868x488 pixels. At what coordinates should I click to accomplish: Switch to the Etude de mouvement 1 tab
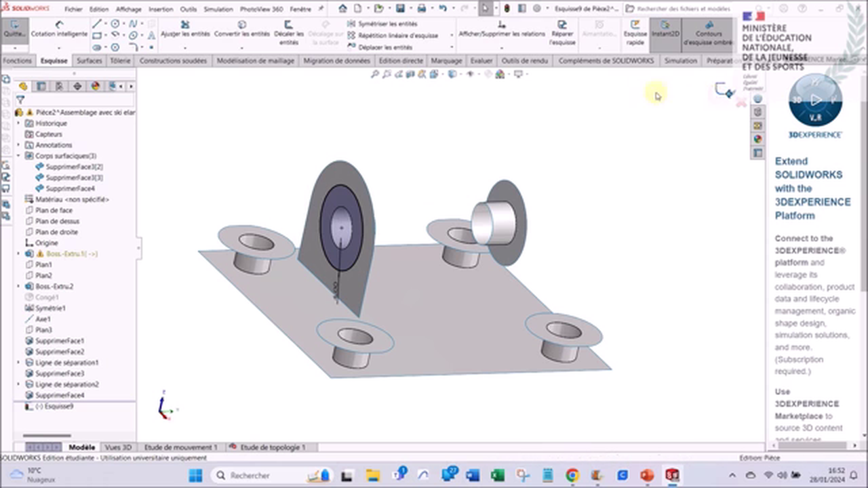point(180,447)
